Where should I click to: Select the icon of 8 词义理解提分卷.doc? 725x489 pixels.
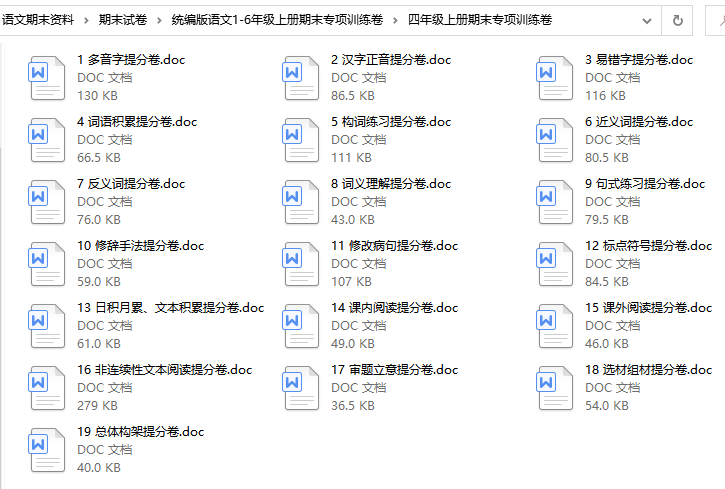301,202
